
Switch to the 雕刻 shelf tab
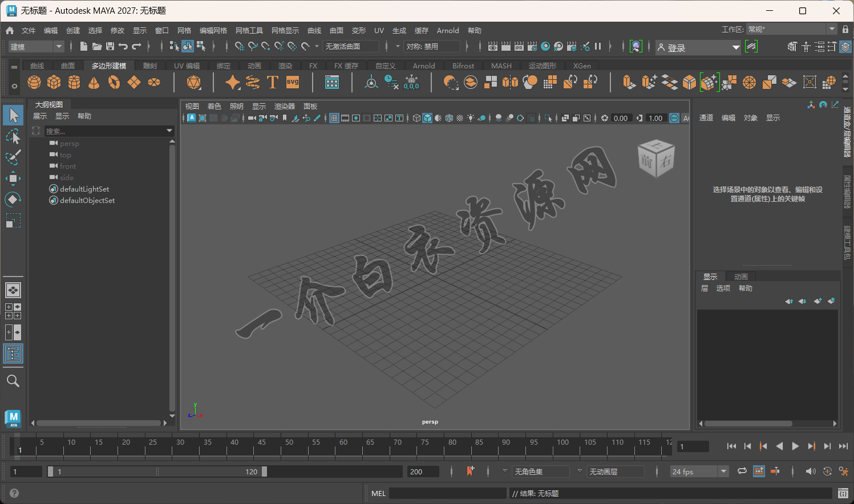149,66
